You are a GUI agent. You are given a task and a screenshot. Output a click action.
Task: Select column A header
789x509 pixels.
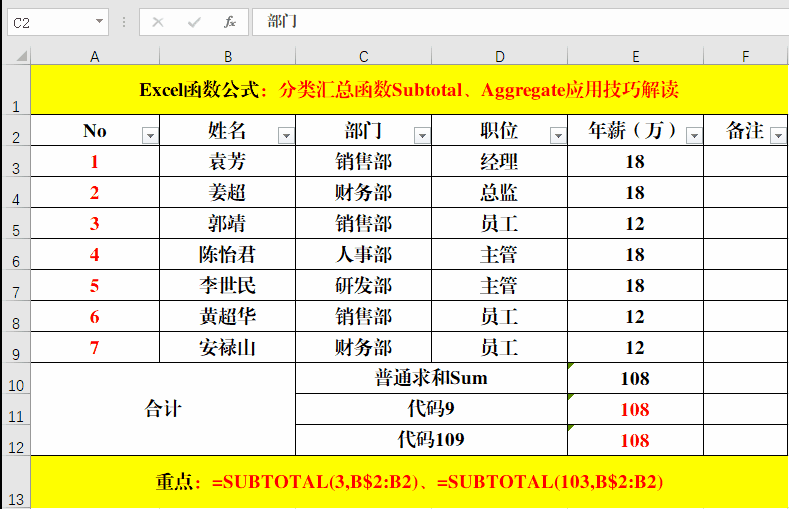(95, 56)
